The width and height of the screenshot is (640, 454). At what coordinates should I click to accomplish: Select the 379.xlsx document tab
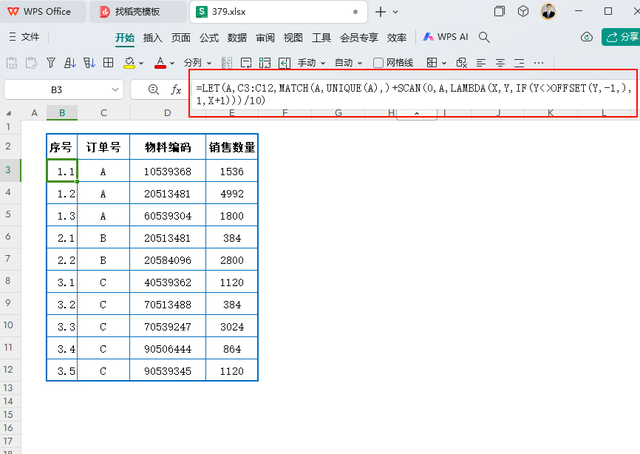coord(278,12)
